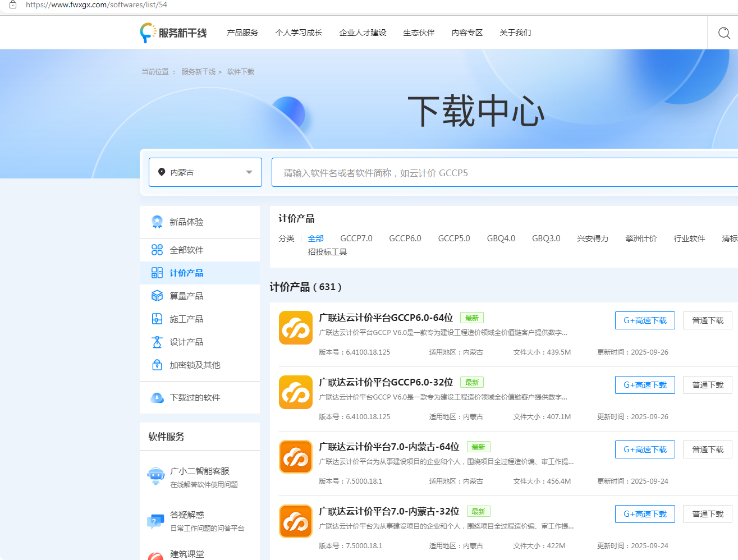Open 全部软件 sidebar entry

tap(200, 250)
